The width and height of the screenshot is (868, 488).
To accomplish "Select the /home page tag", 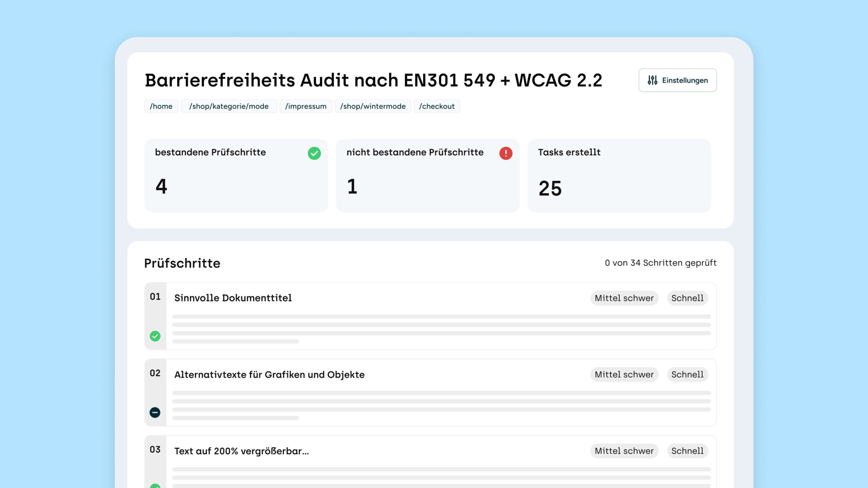I will tap(161, 106).
